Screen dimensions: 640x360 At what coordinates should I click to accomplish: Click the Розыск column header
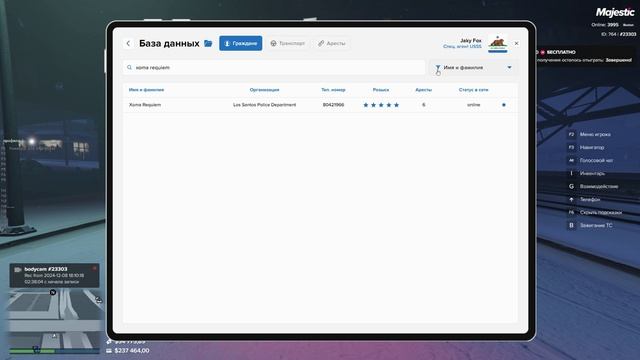(x=381, y=90)
